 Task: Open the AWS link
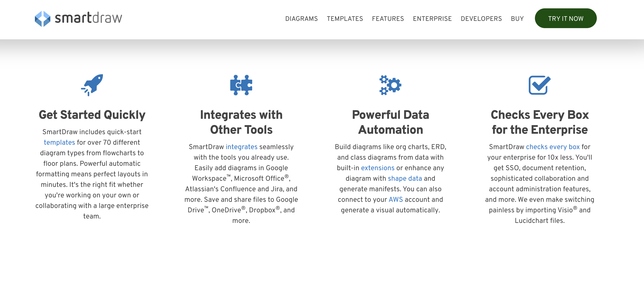click(396, 200)
